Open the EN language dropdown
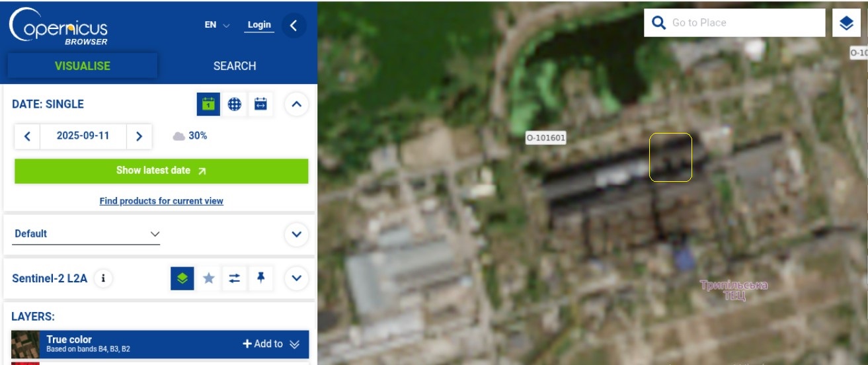868x365 pixels. (217, 25)
